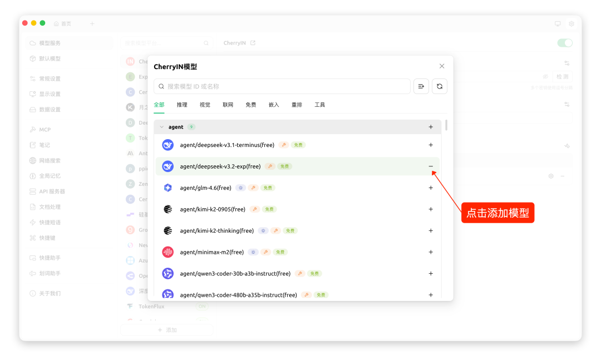Open 快捷键 in the sidebar
This screenshot has width=601, height=364.
click(x=69, y=238)
